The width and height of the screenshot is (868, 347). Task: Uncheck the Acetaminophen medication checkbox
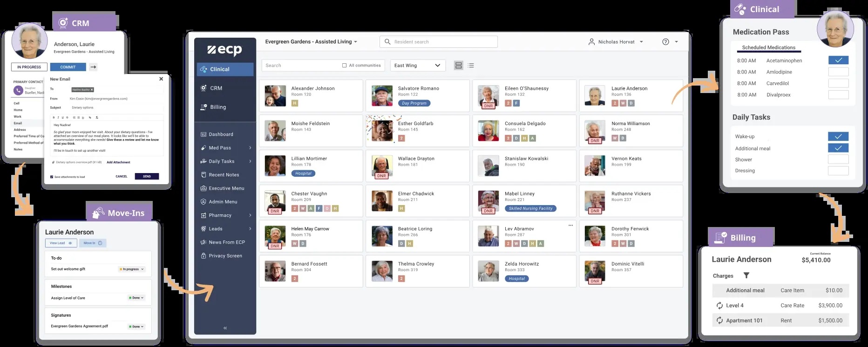coord(839,60)
